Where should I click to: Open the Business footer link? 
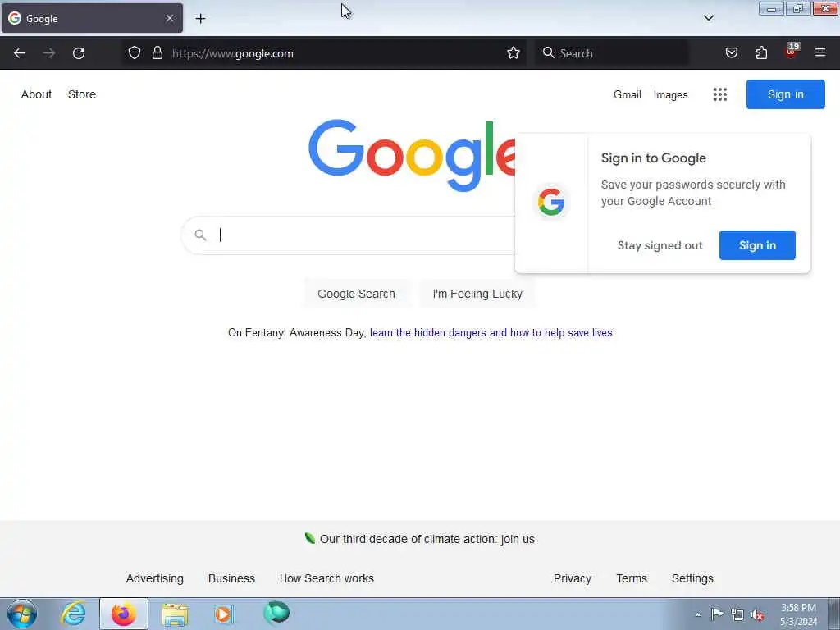pos(231,578)
